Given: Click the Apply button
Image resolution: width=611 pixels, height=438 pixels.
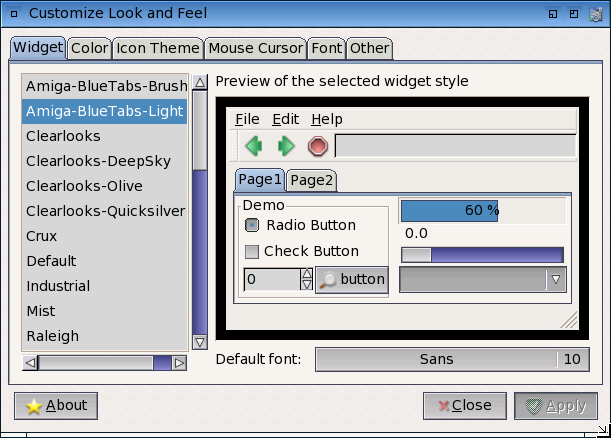Looking at the screenshot, I should 556,406.
